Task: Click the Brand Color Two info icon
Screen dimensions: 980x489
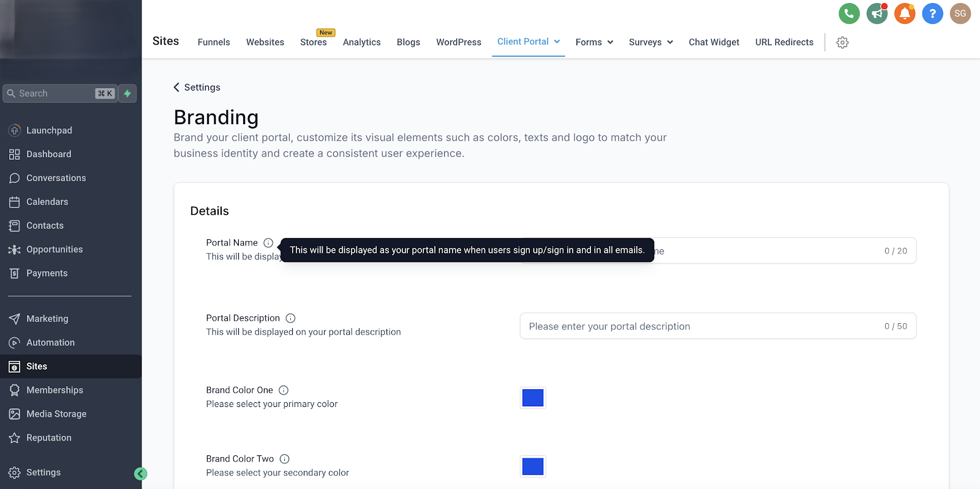Action: [x=284, y=459]
